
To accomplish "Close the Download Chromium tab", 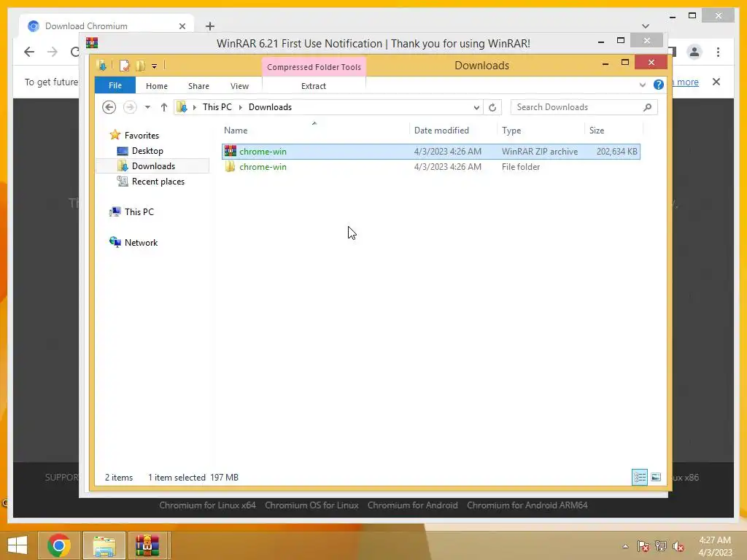I will (x=182, y=26).
